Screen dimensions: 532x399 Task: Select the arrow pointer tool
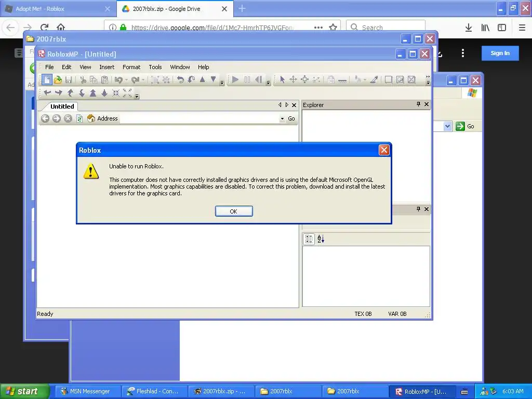pyautogui.click(x=282, y=79)
